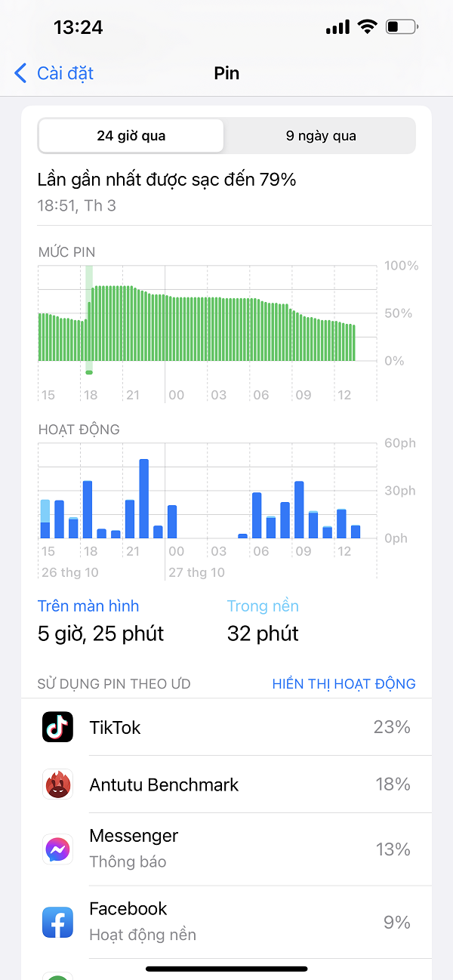Viewport: 453px width, 980px height.
Task: Tap the back chevron icon
Action: click(x=21, y=73)
